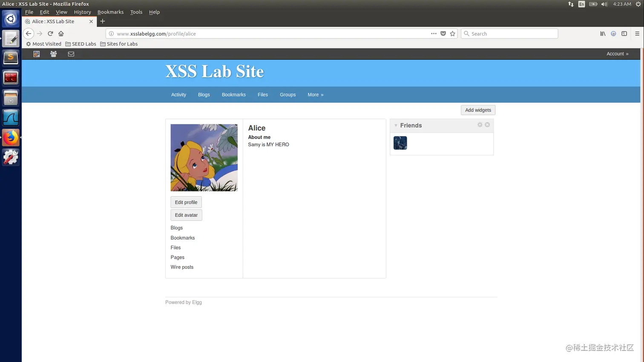Open the History menu
Image resolution: width=644 pixels, height=362 pixels.
tap(82, 12)
